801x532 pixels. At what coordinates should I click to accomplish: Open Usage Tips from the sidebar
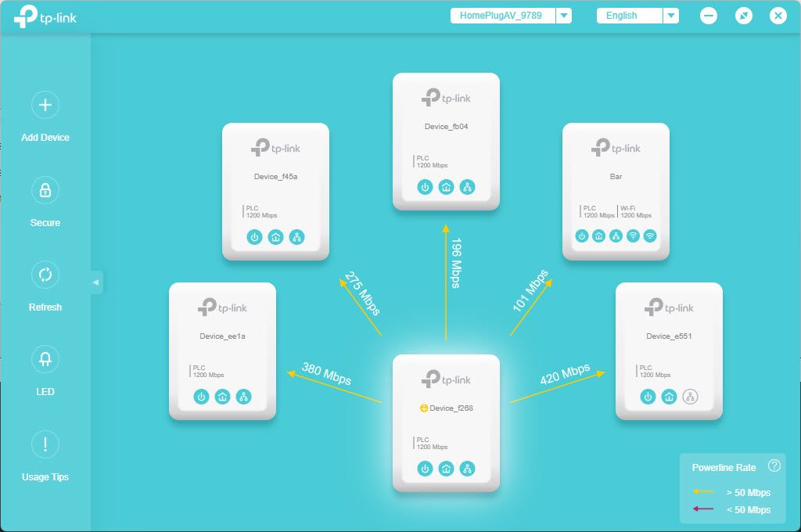click(x=45, y=444)
